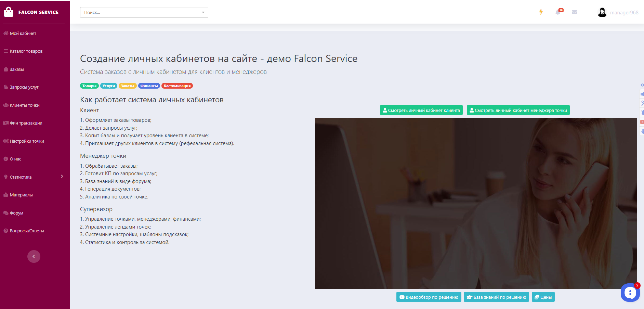Viewport: 644px width, 309px height.
Task: Expand the Статистика submenu chevron
Action: coord(62,177)
